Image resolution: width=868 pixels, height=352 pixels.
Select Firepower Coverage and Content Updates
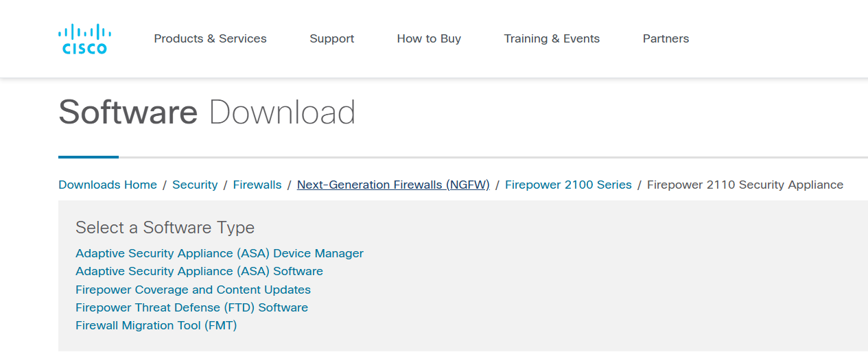[193, 290]
